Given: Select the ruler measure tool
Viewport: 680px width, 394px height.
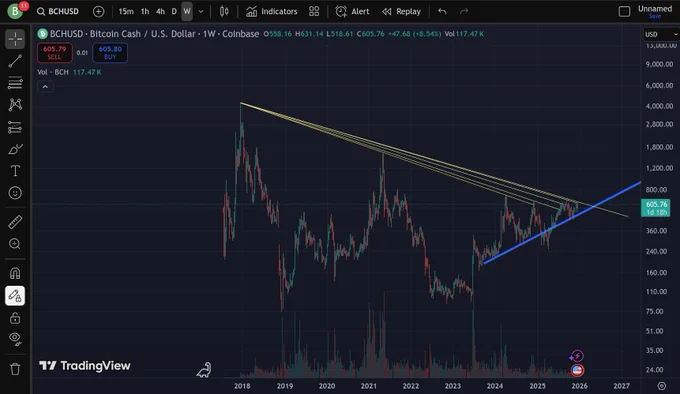Looking at the screenshot, I should point(15,222).
